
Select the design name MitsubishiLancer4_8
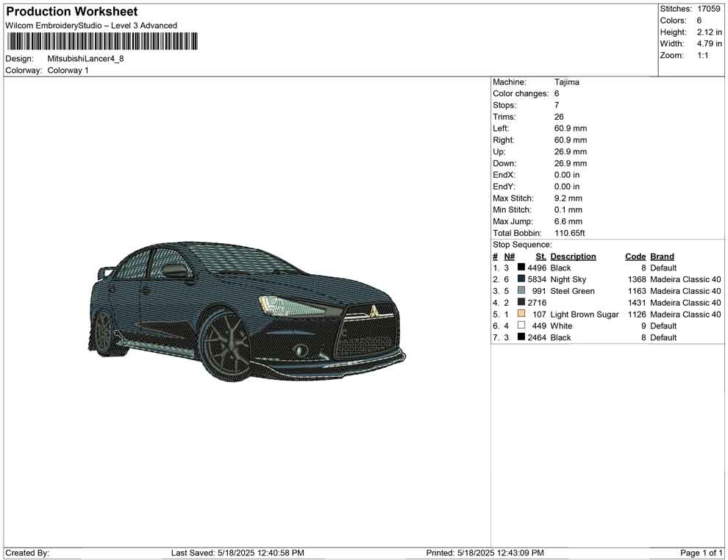click(x=85, y=59)
